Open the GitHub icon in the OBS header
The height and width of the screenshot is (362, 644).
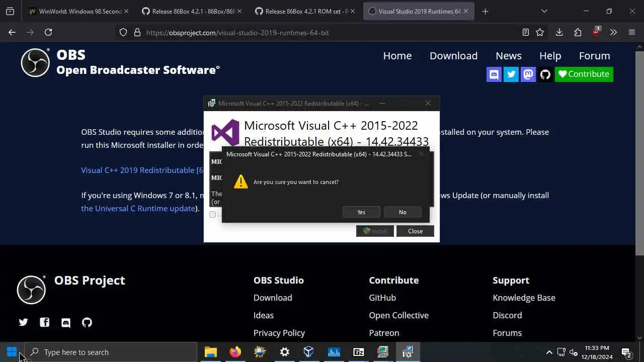tap(545, 74)
